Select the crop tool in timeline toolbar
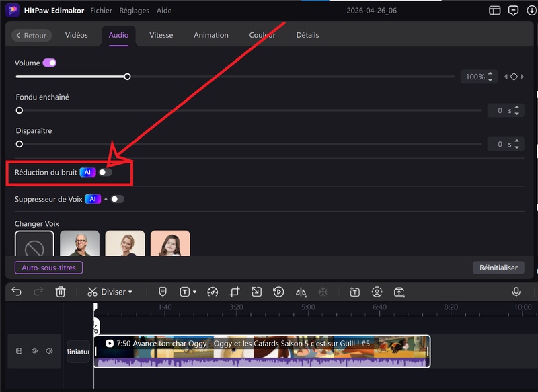538x392 pixels. (x=235, y=292)
